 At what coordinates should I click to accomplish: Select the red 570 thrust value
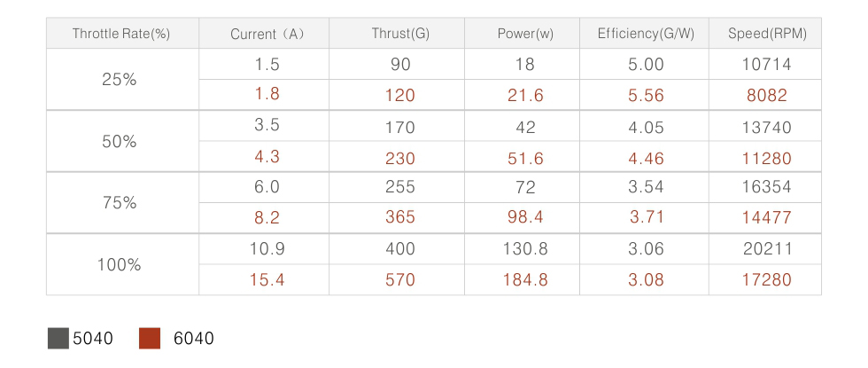tap(400, 280)
